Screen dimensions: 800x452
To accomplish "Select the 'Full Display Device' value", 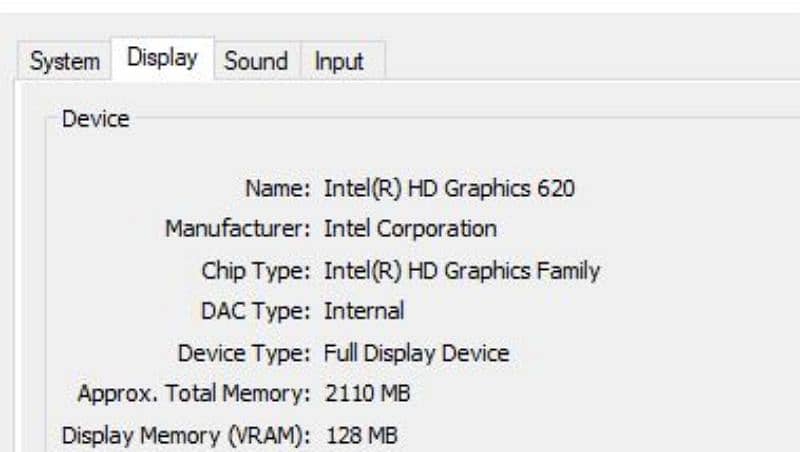I will click(x=416, y=353).
